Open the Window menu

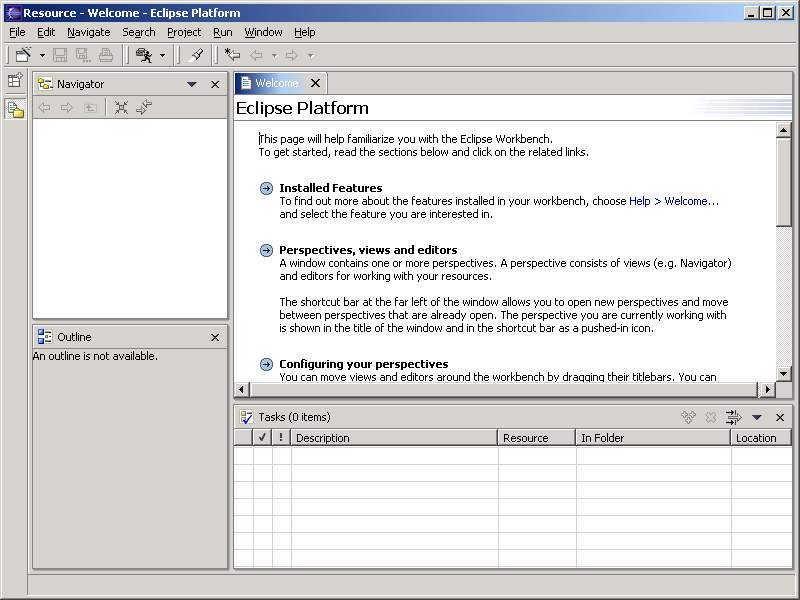pyautogui.click(x=263, y=32)
